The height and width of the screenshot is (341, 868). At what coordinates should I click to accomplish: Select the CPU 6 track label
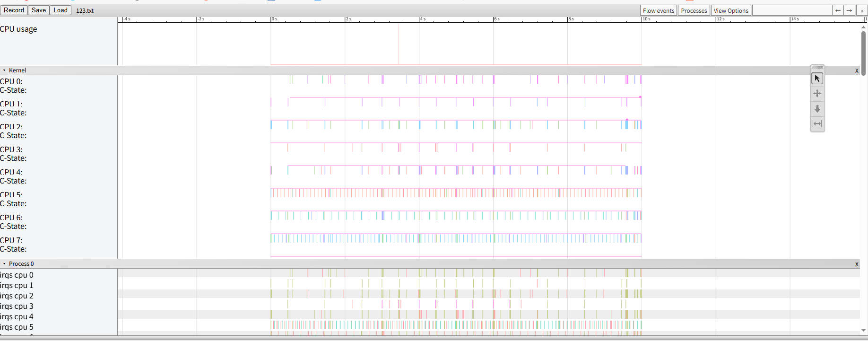point(11,218)
